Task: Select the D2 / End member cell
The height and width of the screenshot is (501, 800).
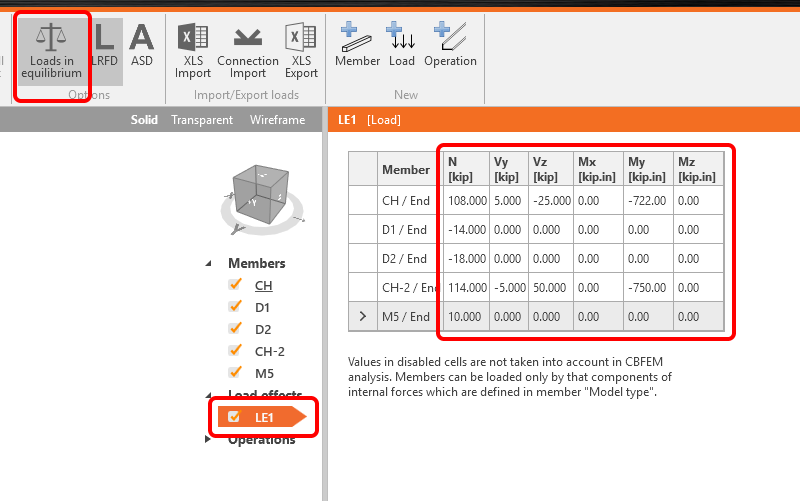Action: point(410,259)
